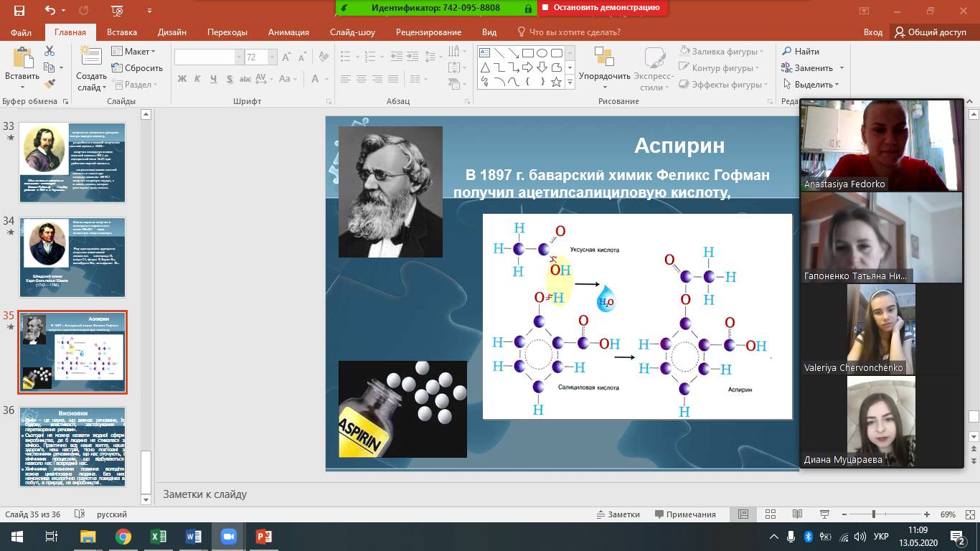Viewport: 980px width, 551px height.
Task: Start slideshow from status bar icon
Action: [824, 514]
